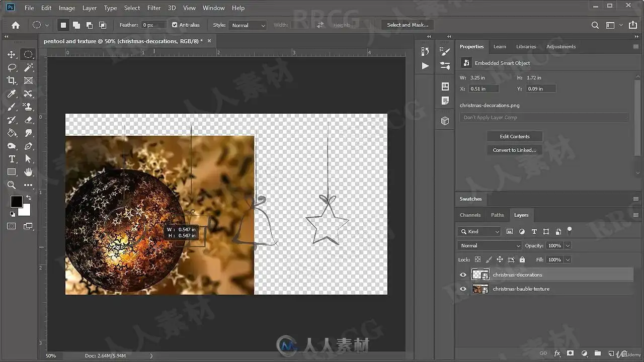
Task: Open the layer blend mode dropdown
Action: click(490, 245)
